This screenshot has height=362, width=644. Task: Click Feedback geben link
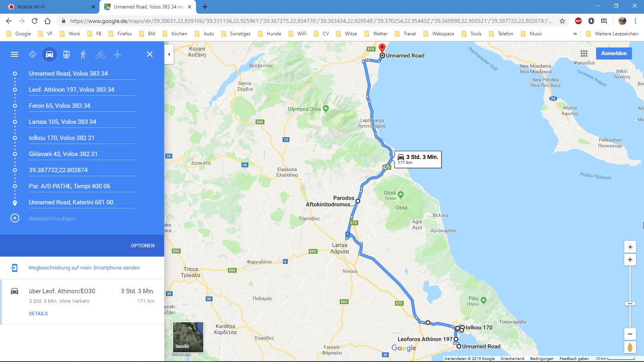(x=574, y=358)
